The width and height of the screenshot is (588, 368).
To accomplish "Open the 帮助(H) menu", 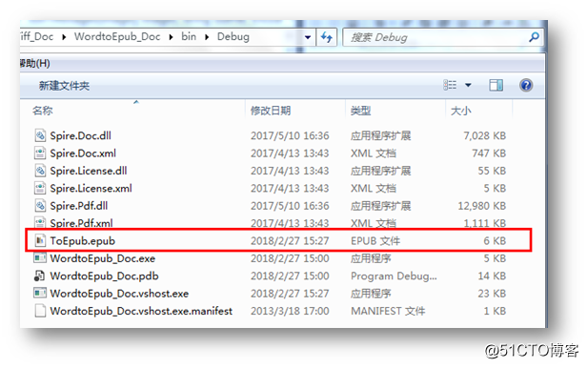I will pos(35,63).
